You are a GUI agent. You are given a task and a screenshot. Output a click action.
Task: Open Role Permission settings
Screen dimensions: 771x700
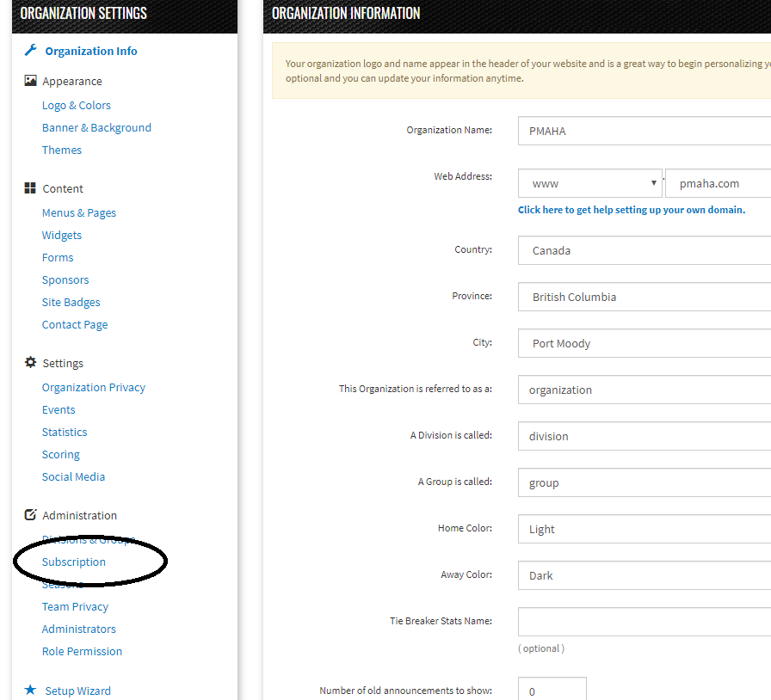click(82, 651)
